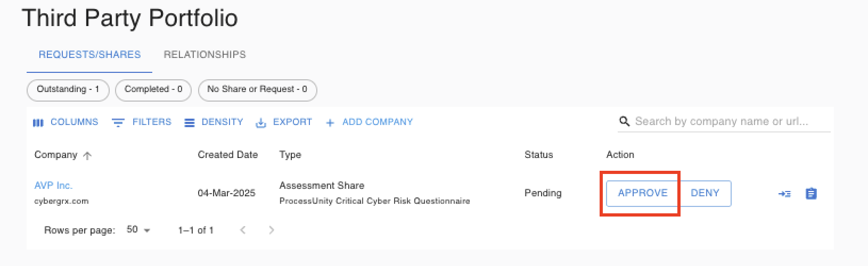Screen dimensions: 868x266
Task: Approve the AVP Inc. assessment share
Action: [x=643, y=193]
